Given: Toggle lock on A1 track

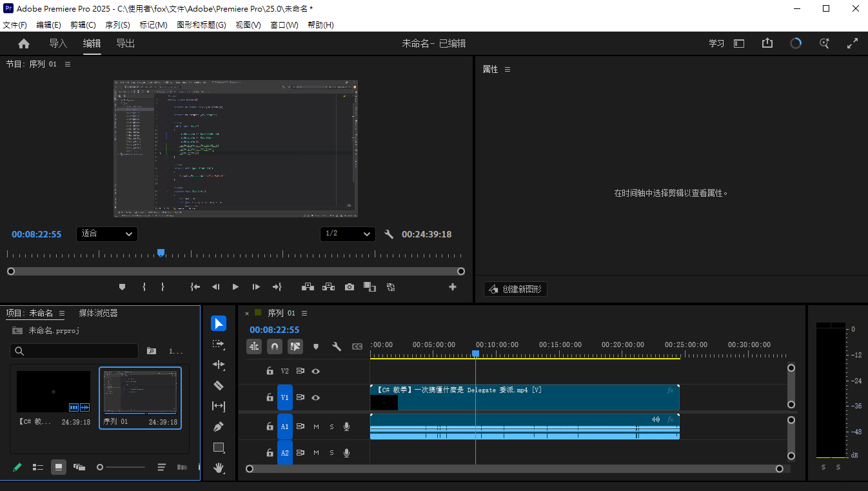Looking at the screenshot, I should 270,426.
